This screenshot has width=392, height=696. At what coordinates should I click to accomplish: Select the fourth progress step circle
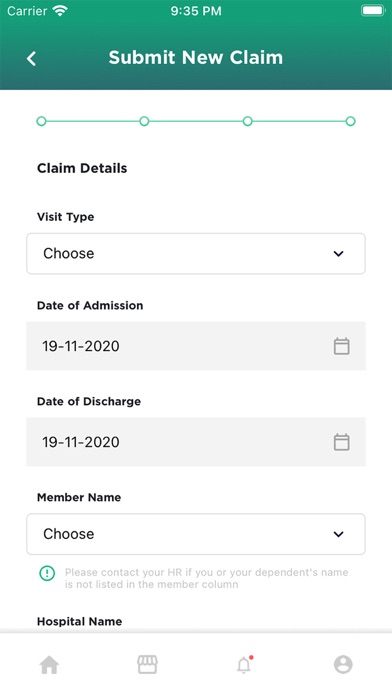click(x=351, y=121)
